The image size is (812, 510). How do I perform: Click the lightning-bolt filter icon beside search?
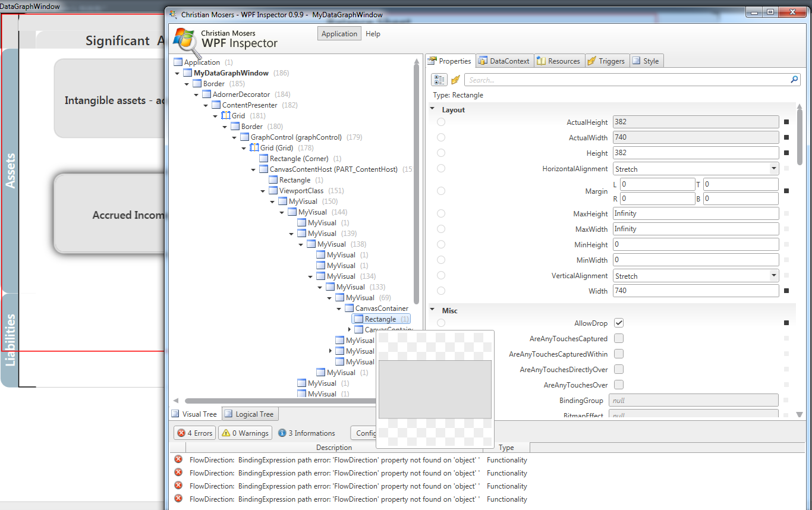[x=455, y=80]
